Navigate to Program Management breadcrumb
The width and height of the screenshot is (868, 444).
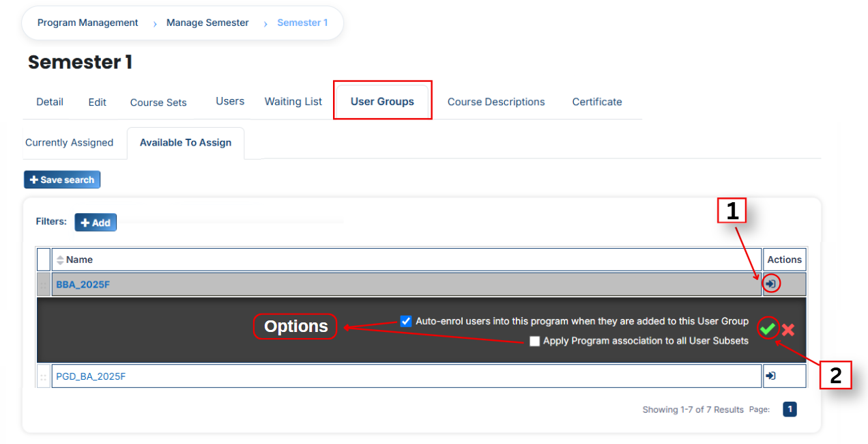87,23
